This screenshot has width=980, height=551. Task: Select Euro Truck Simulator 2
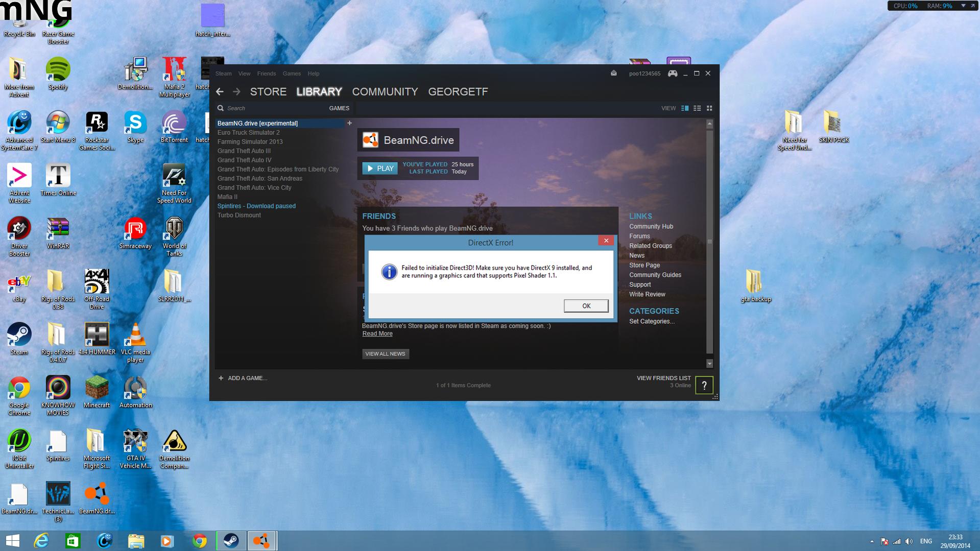pyautogui.click(x=249, y=132)
